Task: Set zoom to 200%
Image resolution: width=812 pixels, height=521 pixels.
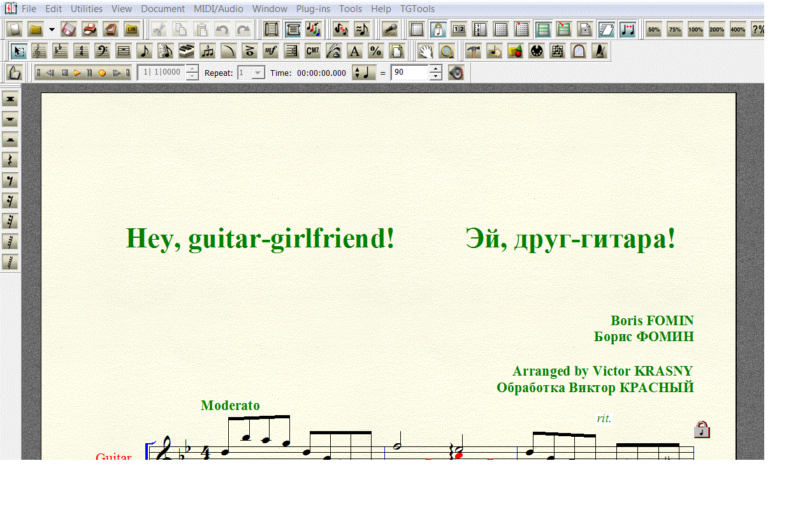Action: 717,29
